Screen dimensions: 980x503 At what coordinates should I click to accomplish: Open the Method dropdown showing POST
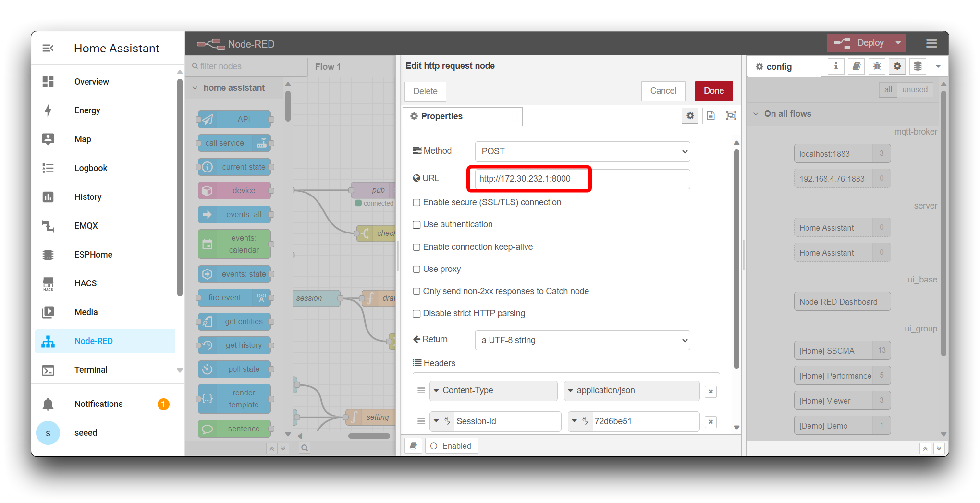tap(582, 151)
